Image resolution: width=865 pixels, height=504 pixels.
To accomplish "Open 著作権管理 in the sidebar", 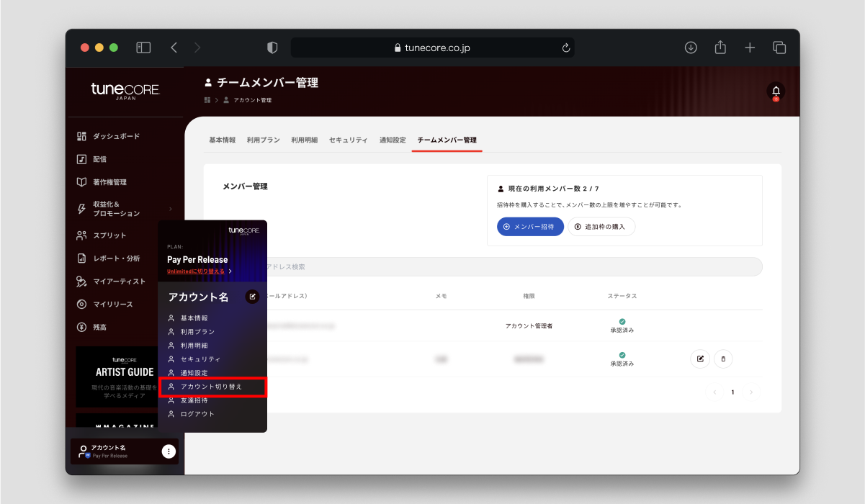I will pos(102,182).
